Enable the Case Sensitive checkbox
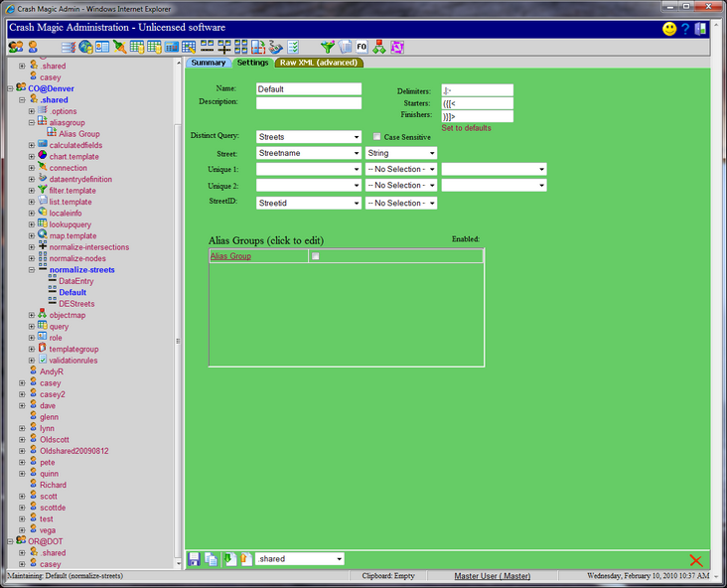Image resolution: width=727 pixels, height=588 pixels. [x=377, y=137]
